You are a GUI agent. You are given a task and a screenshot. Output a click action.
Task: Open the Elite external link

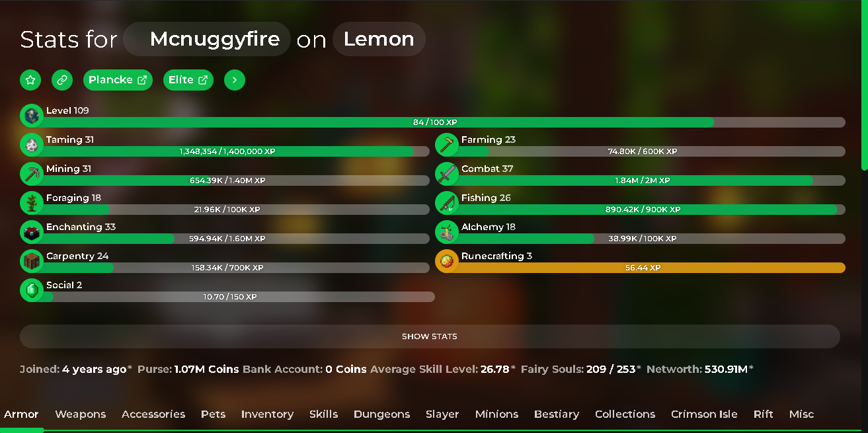[x=188, y=80]
